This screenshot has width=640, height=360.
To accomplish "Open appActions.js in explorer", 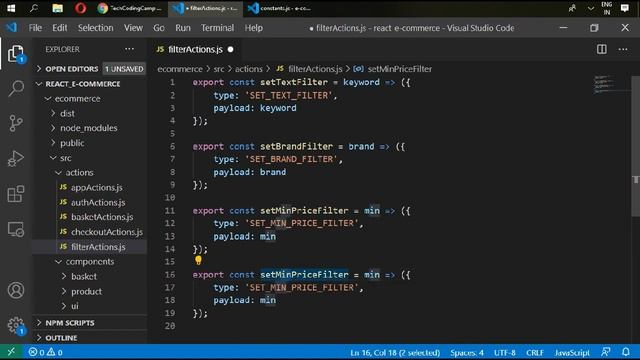I will [x=90, y=187].
